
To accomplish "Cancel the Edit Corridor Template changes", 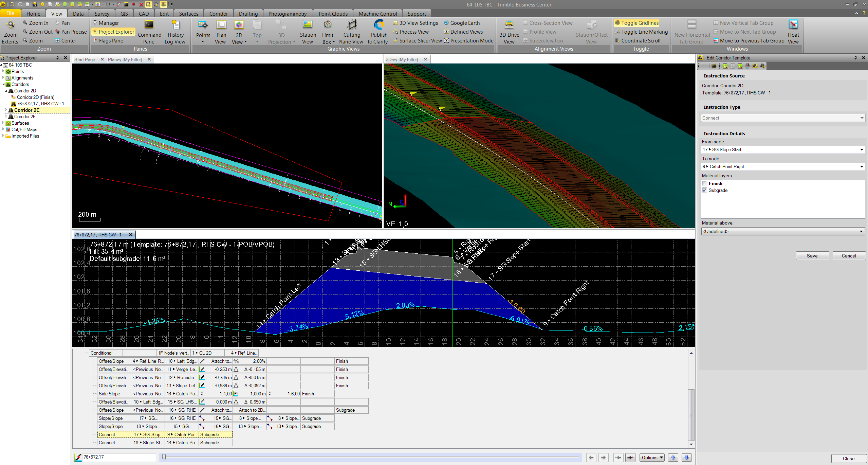I will click(x=848, y=256).
